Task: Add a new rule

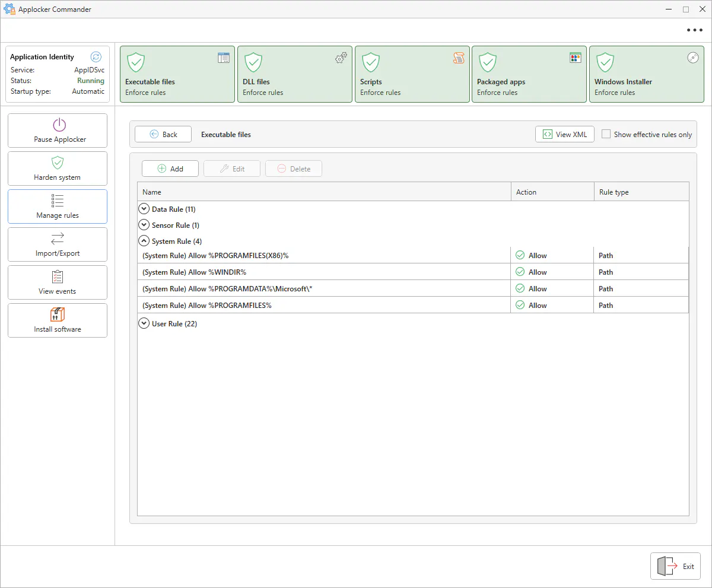Action: (x=170, y=169)
